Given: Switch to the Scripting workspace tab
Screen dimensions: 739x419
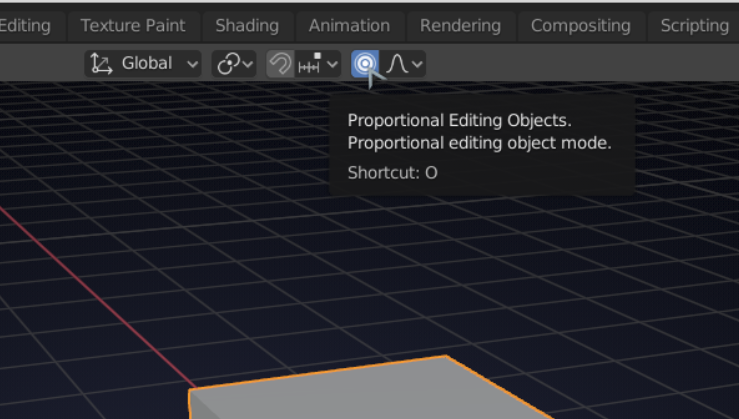Looking at the screenshot, I should point(694,26).
